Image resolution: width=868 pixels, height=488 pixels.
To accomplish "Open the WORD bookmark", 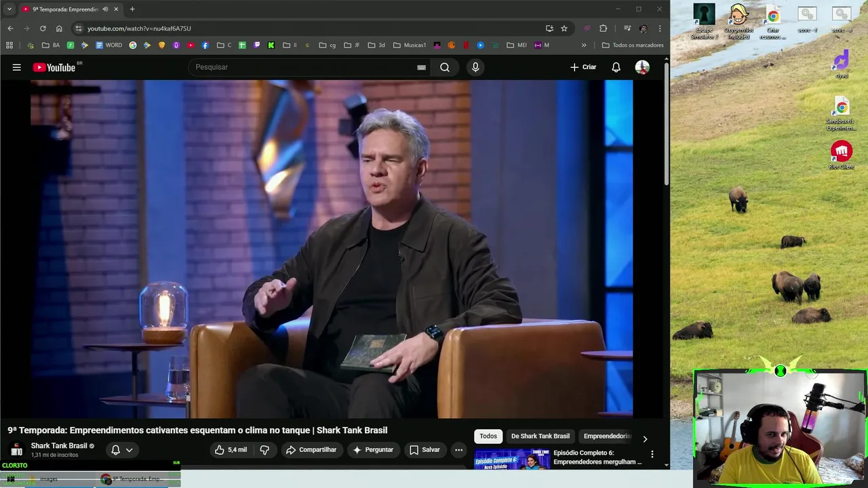I will (x=109, y=45).
